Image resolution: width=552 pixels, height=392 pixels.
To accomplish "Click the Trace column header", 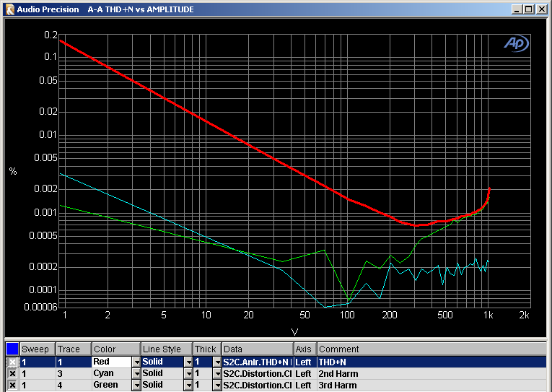I will 74,349.
